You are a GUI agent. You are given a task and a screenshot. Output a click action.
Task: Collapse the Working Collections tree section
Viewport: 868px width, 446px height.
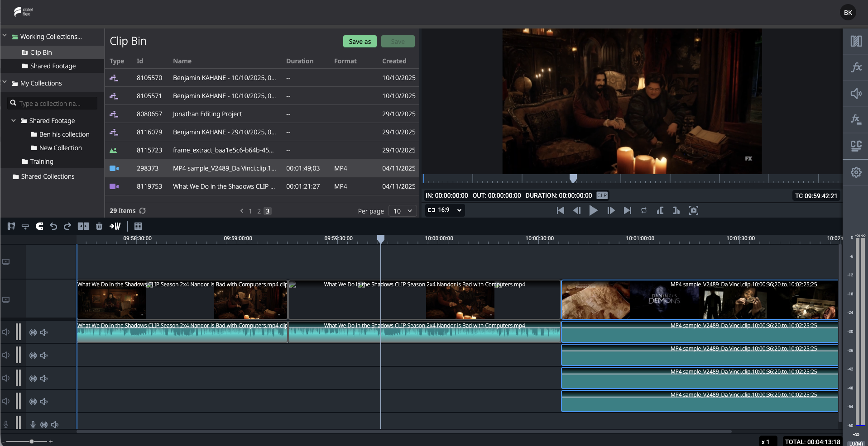(5, 35)
